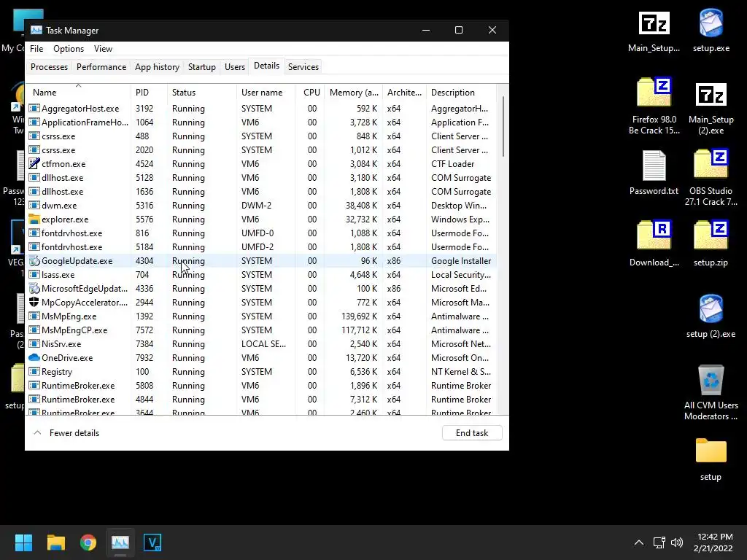Select MsMpEng.exe process row
The image size is (747, 560).
tap(261, 316)
